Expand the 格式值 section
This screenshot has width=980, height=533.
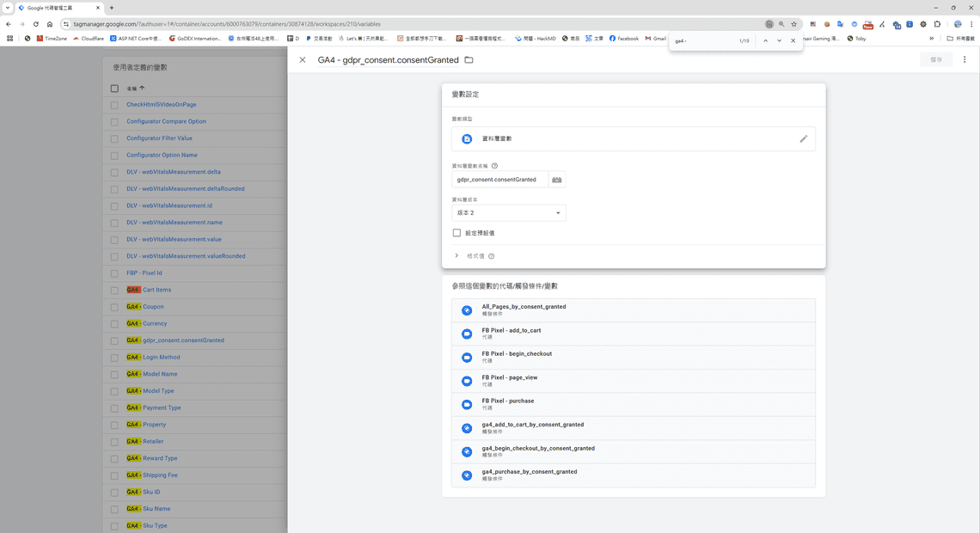[x=456, y=256]
